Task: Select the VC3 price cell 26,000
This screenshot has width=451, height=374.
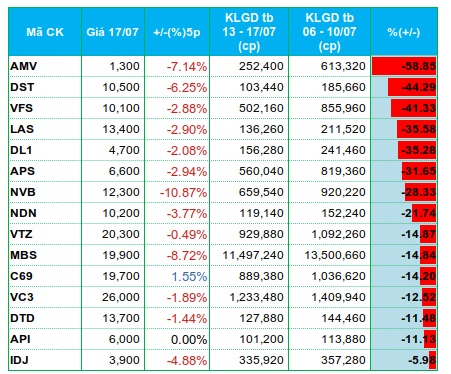Action: click(113, 297)
